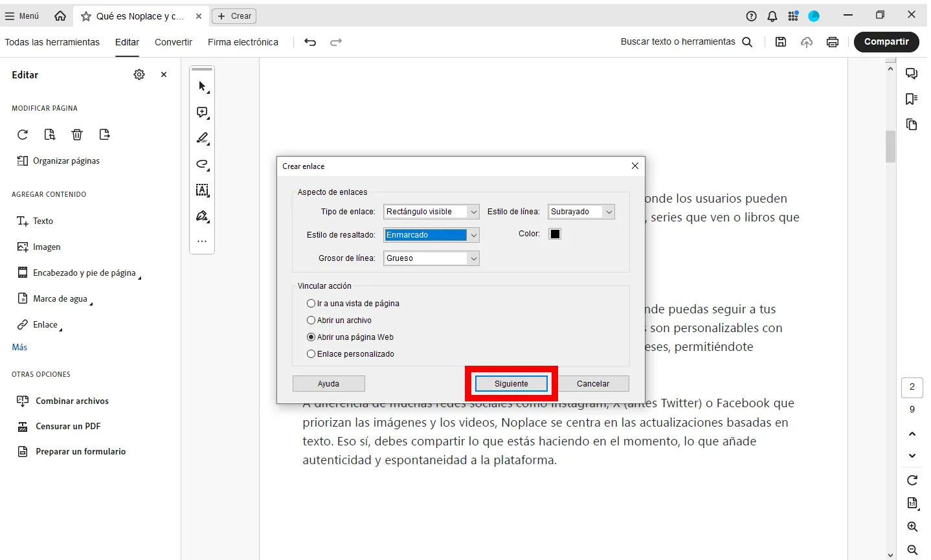Choose the Abrir un archivo option
The height and width of the screenshot is (560, 931).
coord(311,320)
